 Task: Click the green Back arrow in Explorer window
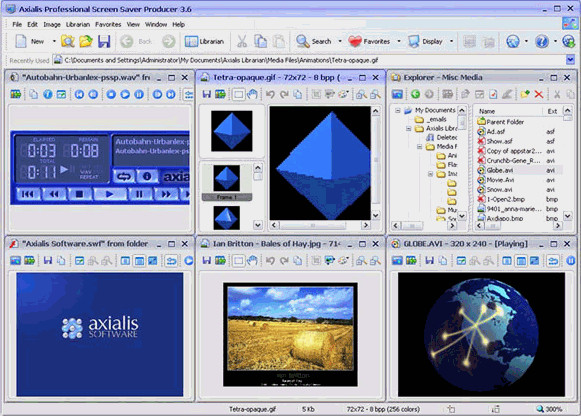point(415,94)
